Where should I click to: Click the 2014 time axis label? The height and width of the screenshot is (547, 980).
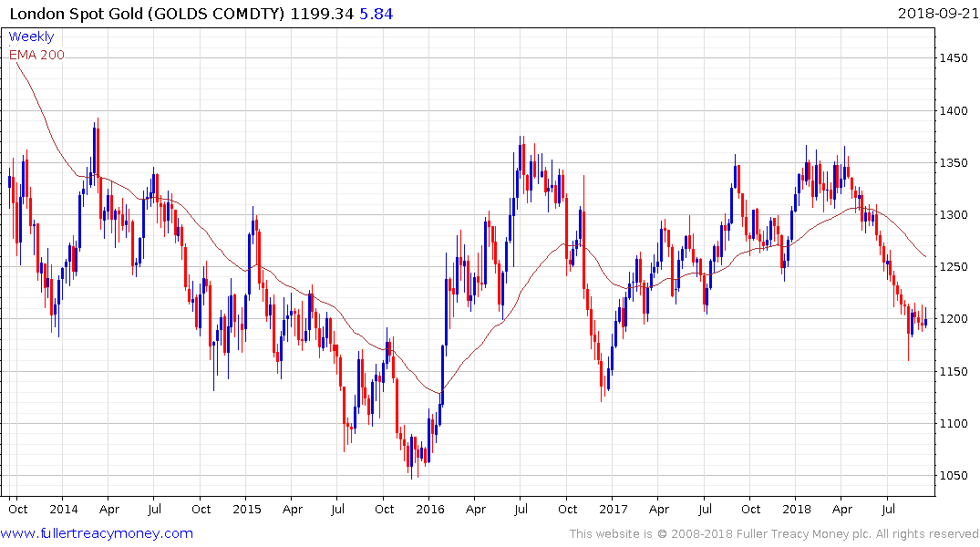click(64, 509)
